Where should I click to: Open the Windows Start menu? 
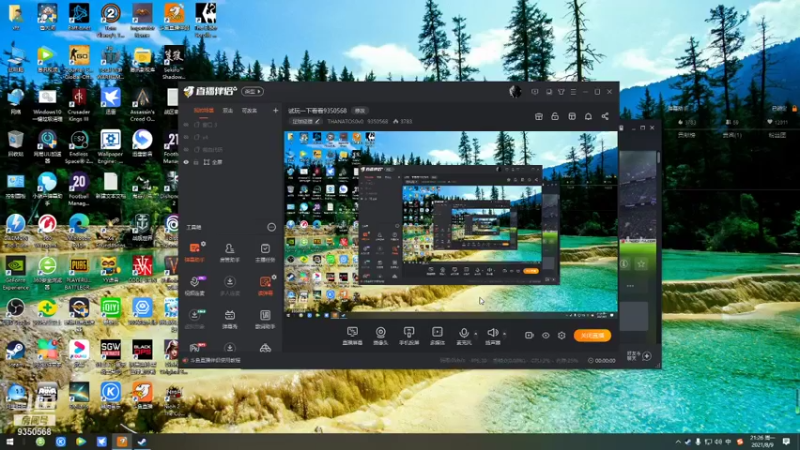pos(10,441)
